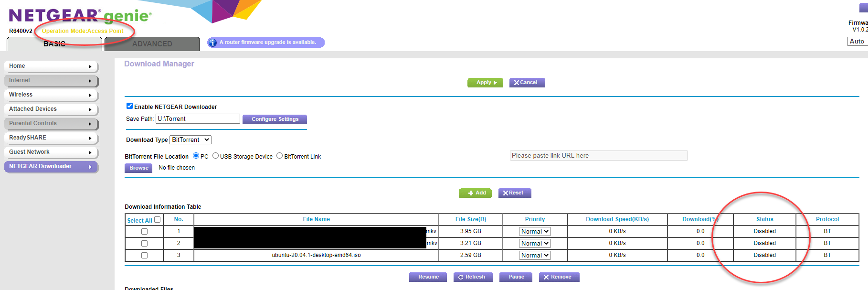Screen dimensions: 868x290
Task: Check the checkbox for download row 2
Action: click(144, 243)
